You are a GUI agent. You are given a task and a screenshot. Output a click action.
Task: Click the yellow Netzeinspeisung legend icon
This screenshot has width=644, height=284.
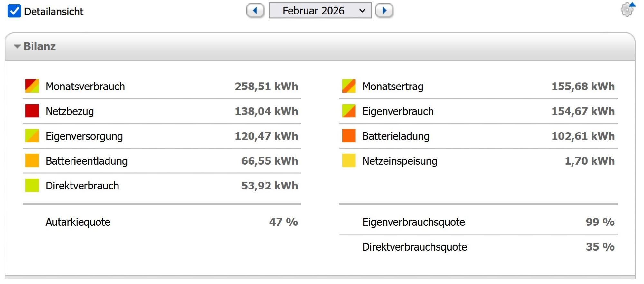pyautogui.click(x=349, y=160)
